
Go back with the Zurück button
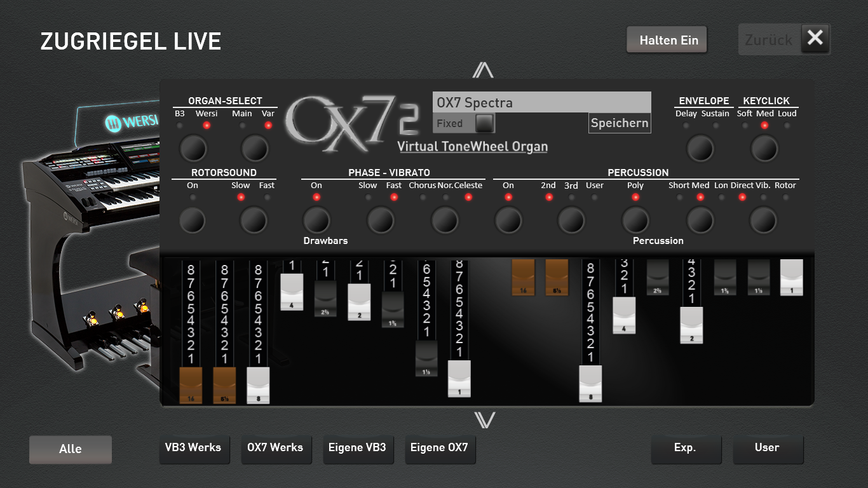768,40
